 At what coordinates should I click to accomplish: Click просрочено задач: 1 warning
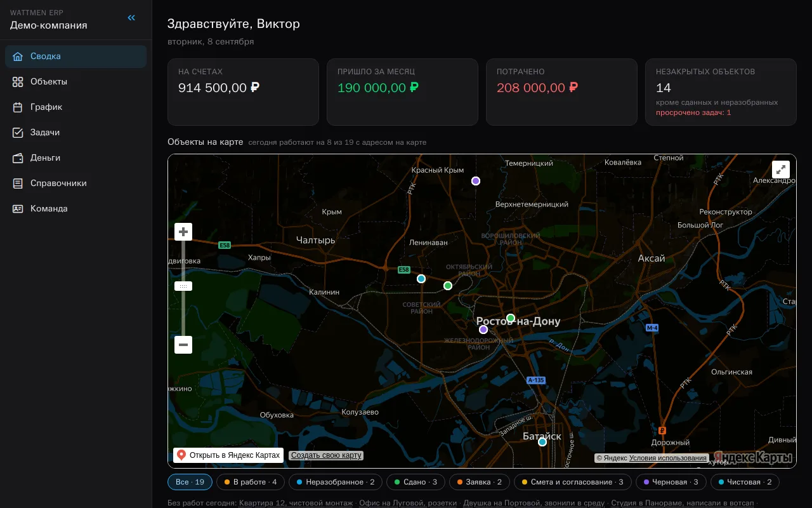coord(693,112)
